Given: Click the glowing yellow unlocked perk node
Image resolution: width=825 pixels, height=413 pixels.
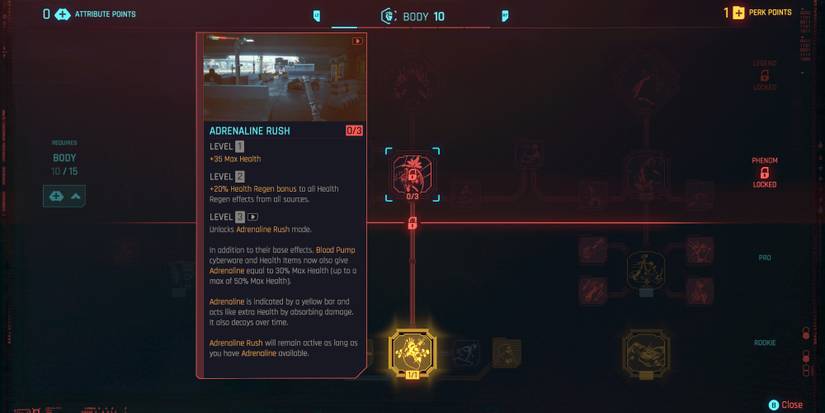Looking at the screenshot, I should point(412,354).
